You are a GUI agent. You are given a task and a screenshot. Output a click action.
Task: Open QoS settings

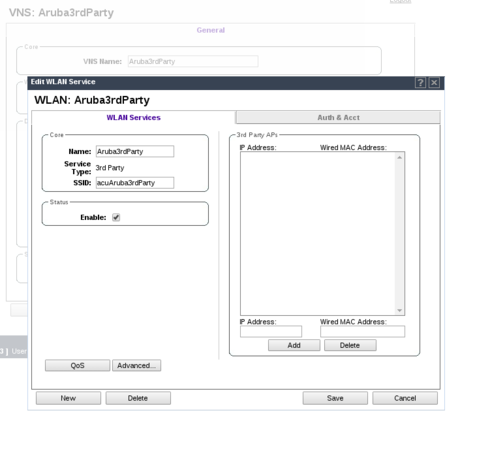click(77, 365)
